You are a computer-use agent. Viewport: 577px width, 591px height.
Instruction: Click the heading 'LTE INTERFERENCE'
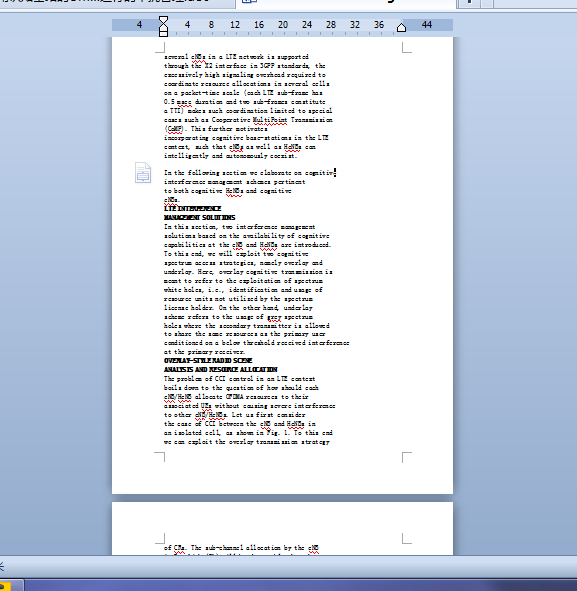point(193,208)
